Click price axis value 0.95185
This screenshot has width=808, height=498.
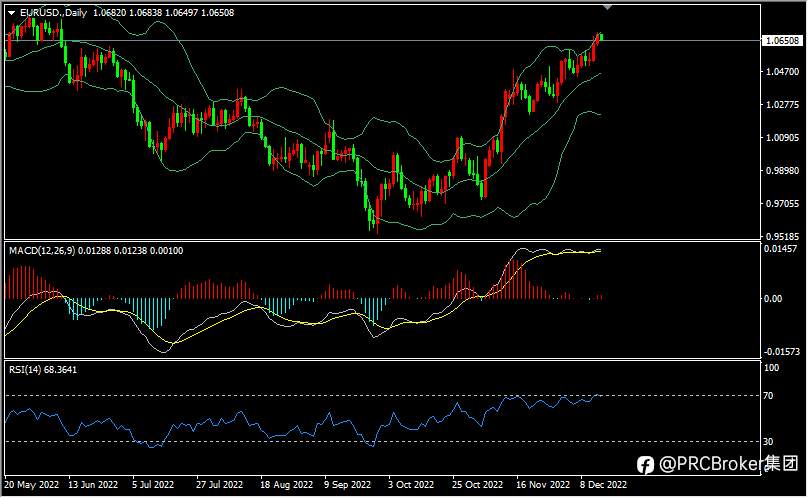coord(782,237)
